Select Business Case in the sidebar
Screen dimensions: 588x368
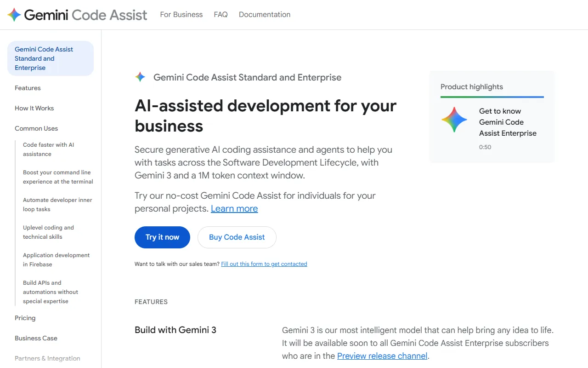click(x=36, y=338)
